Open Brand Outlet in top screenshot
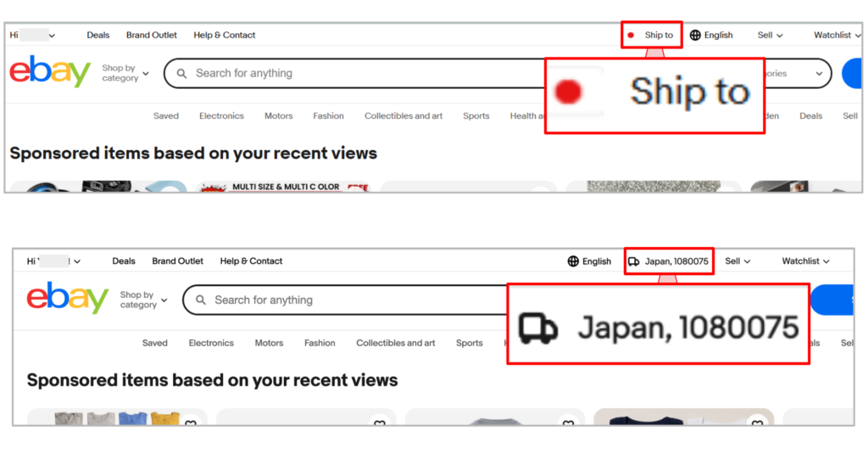 click(152, 35)
